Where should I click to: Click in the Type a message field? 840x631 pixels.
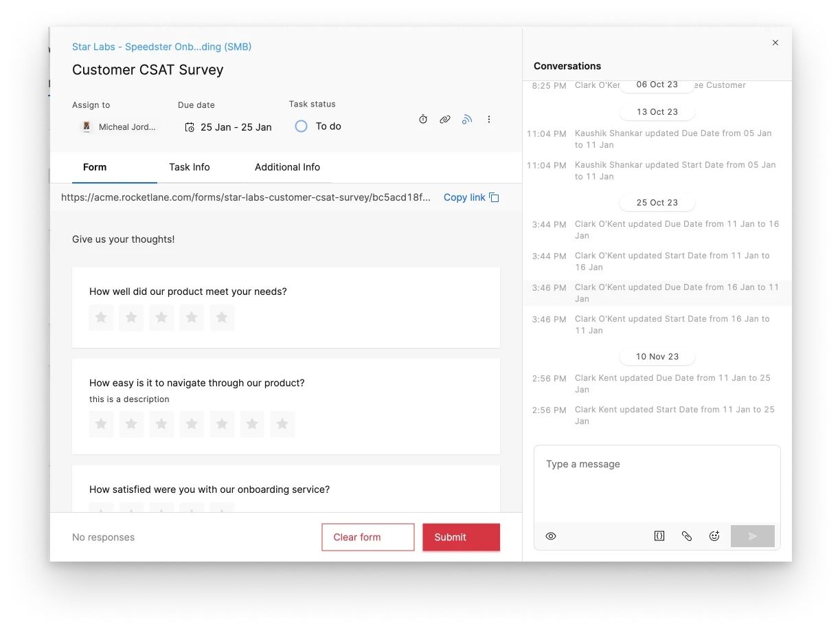657,485
